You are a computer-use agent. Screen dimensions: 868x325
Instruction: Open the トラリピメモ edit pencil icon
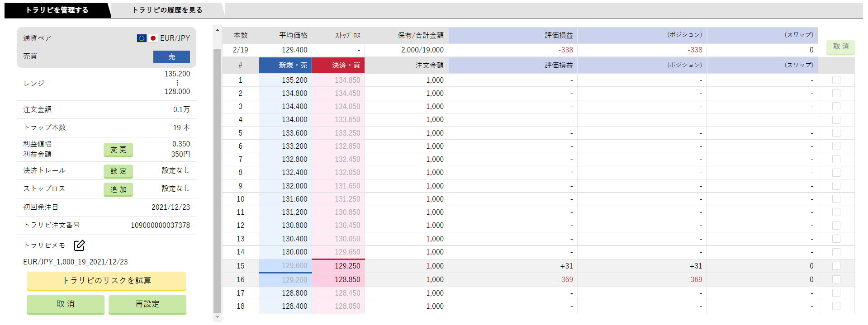click(79, 245)
